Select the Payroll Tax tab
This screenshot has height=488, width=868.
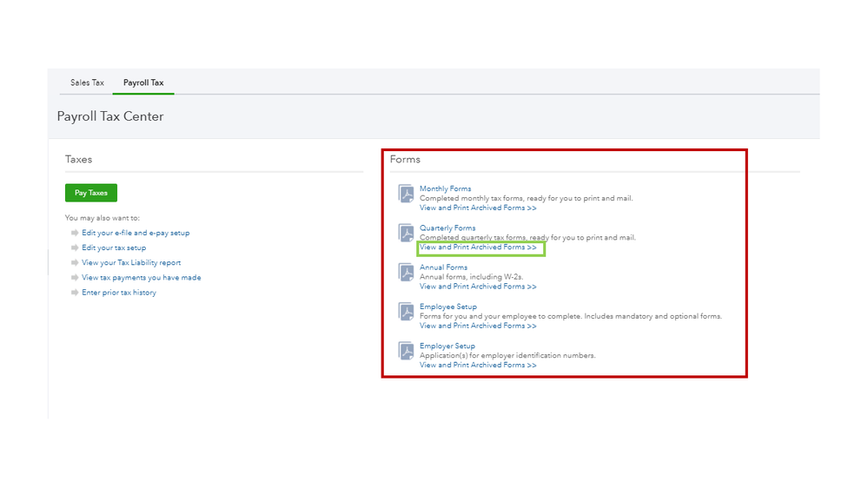click(143, 82)
